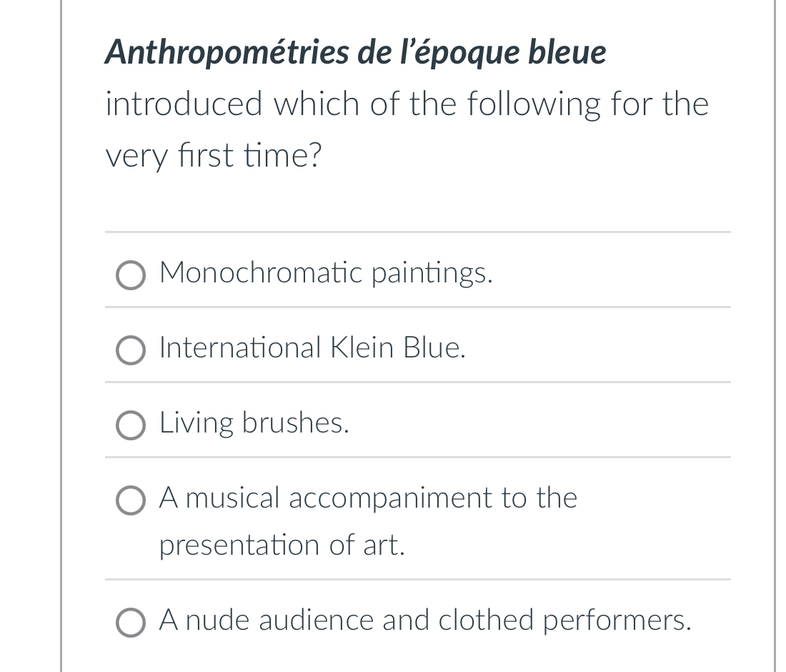
Task: Click the word "Monochromatic" in the first answer
Action: pos(262,272)
